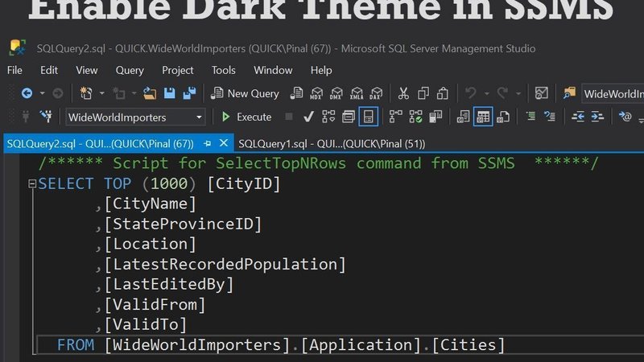Toggle the IntelliSense Enabled button

pyautogui.click(x=368, y=117)
